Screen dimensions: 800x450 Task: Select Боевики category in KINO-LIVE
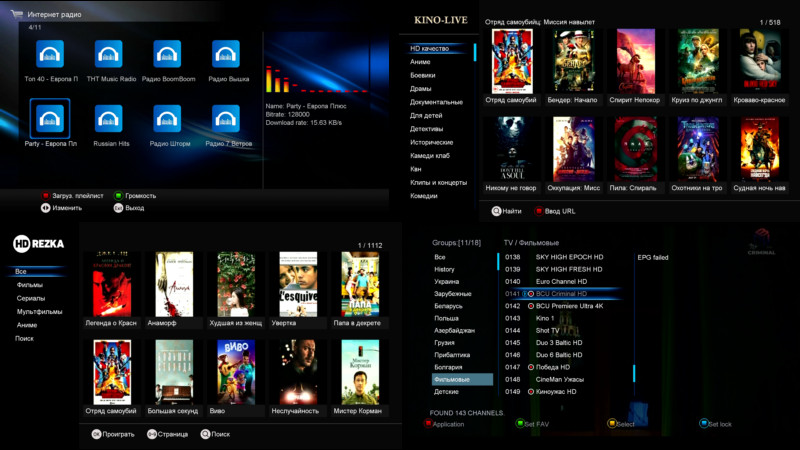point(423,76)
